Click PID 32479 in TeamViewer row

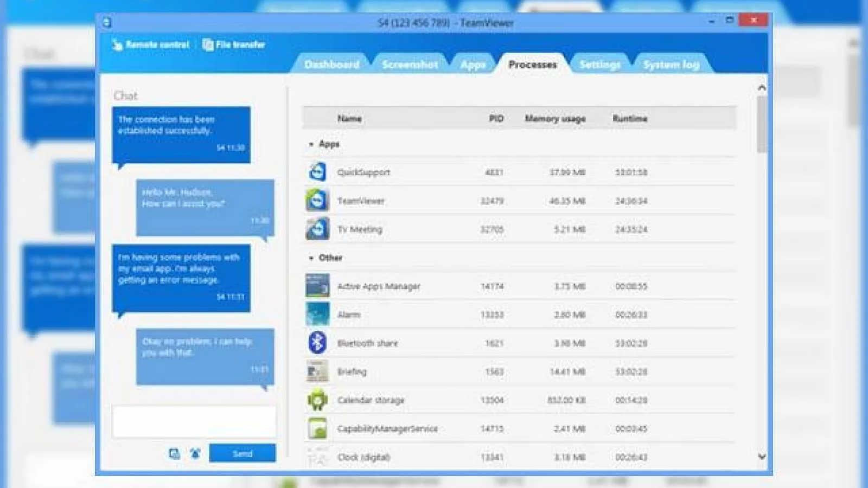click(x=492, y=201)
